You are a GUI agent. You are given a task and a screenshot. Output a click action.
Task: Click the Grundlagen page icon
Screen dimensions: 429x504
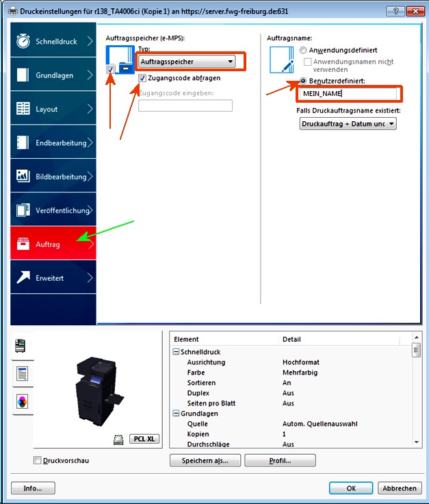[x=23, y=75]
